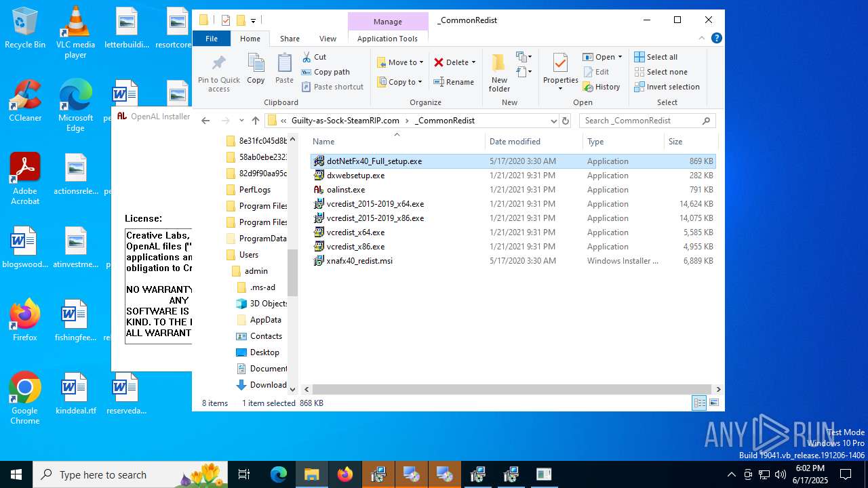868x488 pixels.
Task: Open CCleaner desktop icon
Action: click(x=25, y=101)
